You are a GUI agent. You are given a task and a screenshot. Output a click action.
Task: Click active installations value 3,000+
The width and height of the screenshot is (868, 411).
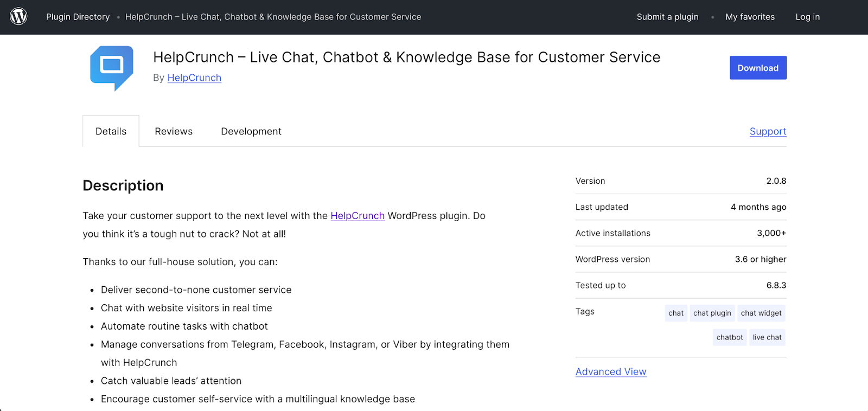[771, 233]
